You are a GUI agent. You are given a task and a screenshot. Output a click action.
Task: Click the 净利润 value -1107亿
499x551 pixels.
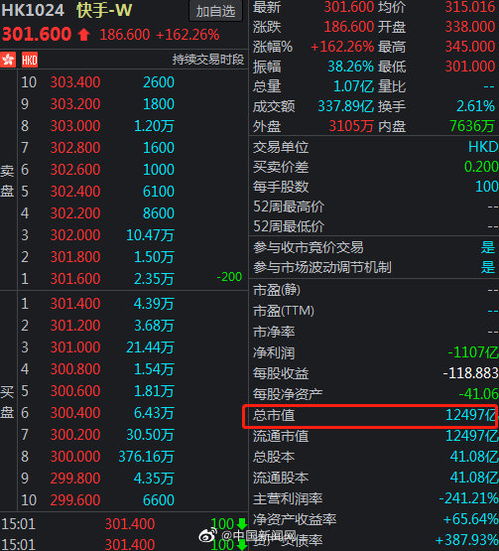pos(473,352)
